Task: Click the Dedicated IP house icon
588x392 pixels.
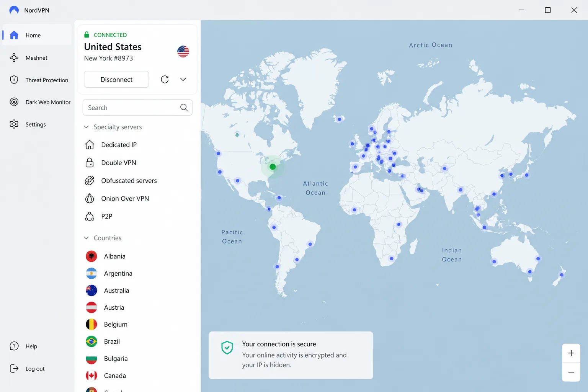Action: (x=90, y=145)
